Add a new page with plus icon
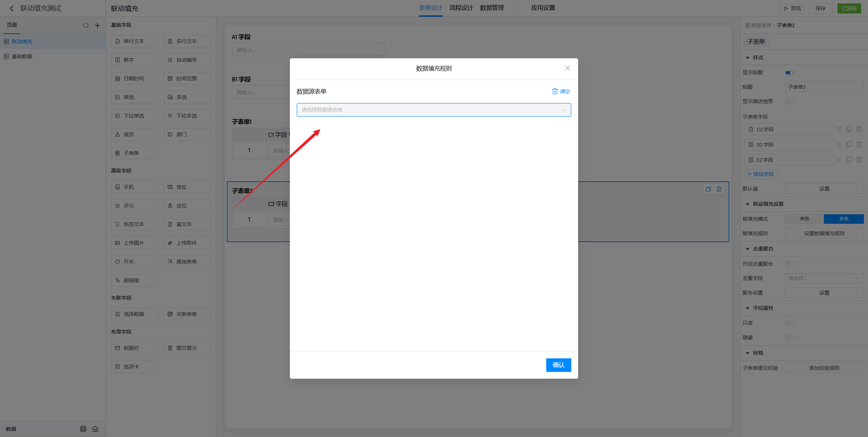868x437 pixels. 97,25
